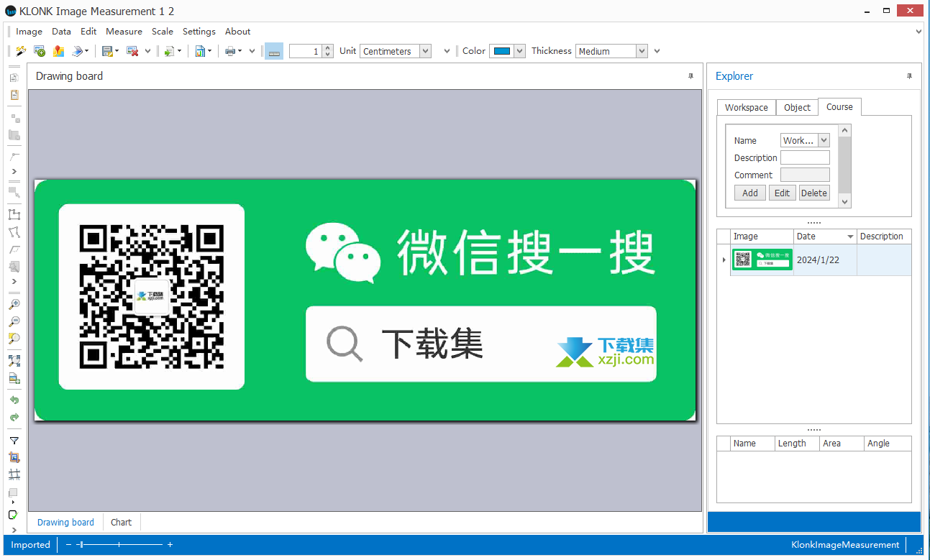This screenshot has width=930, height=560.
Task: Click the grid overlay icon
Action: click(x=14, y=474)
